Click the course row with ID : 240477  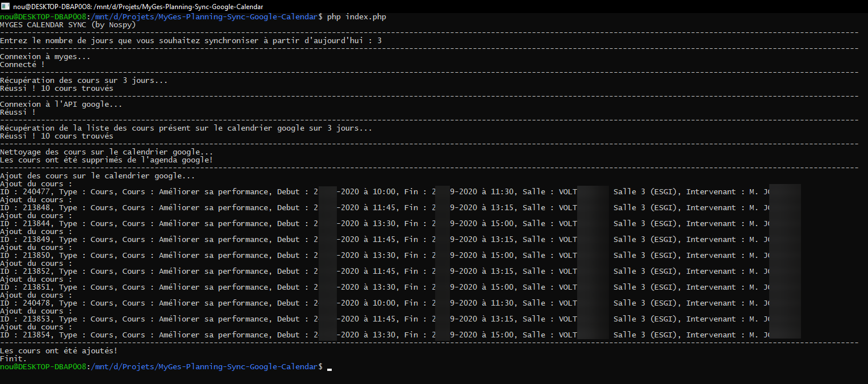[x=400, y=192]
